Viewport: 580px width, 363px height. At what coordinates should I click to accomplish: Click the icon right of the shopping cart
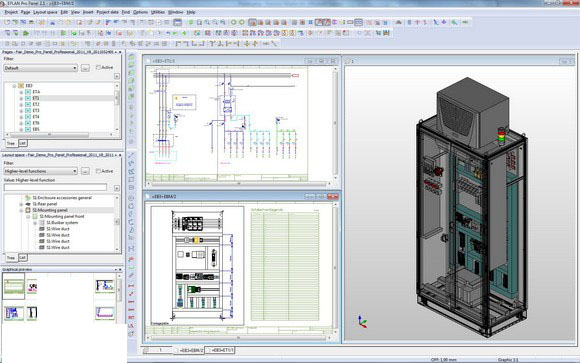point(386,33)
